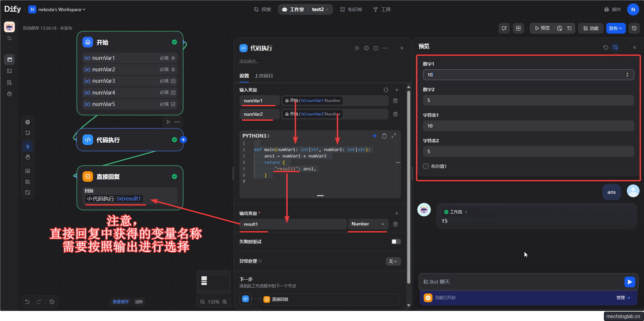Open the PYTHON3 language selector
Viewport: 644px width, 321px height.
(256, 136)
